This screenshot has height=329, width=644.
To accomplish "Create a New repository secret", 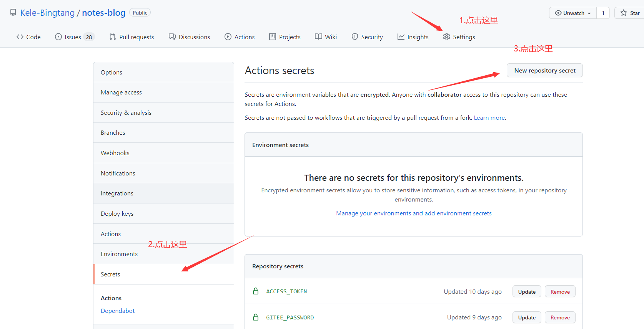I will (x=544, y=71).
